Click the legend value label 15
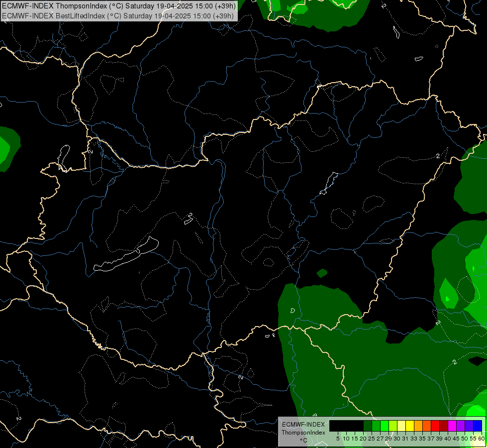This screenshot has width=487, height=448. coord(355,439)
